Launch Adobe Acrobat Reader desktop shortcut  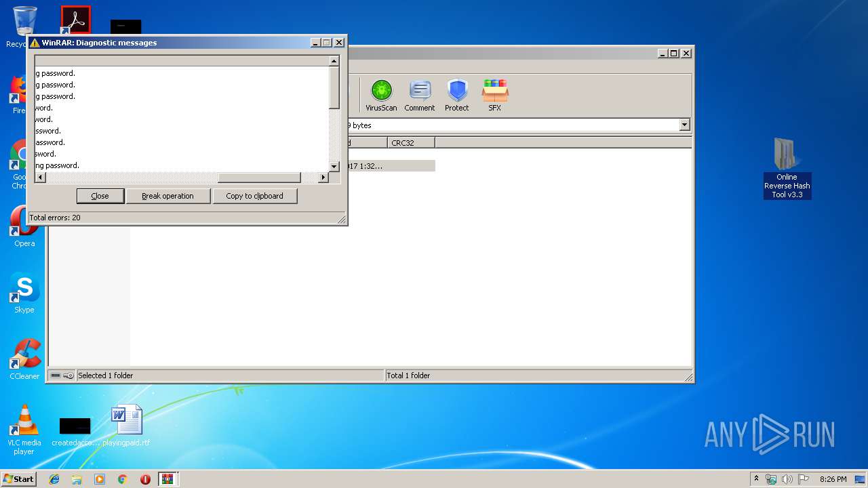75,20
